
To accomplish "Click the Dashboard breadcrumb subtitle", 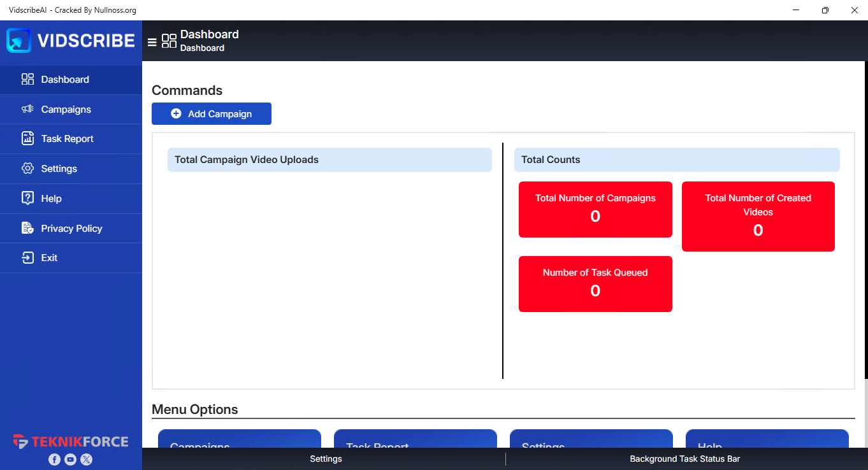I will 202,48.
